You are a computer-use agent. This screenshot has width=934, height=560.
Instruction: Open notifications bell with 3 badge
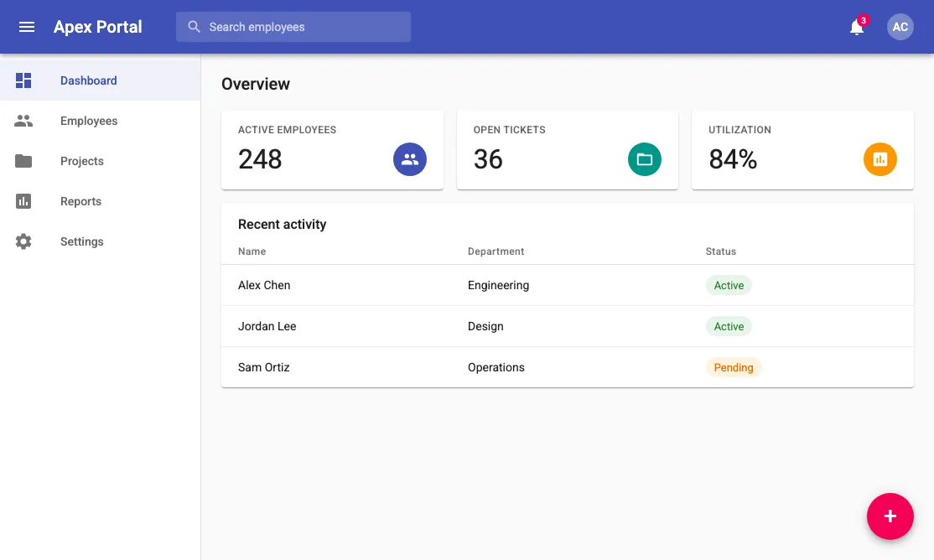tap(857, 26)
